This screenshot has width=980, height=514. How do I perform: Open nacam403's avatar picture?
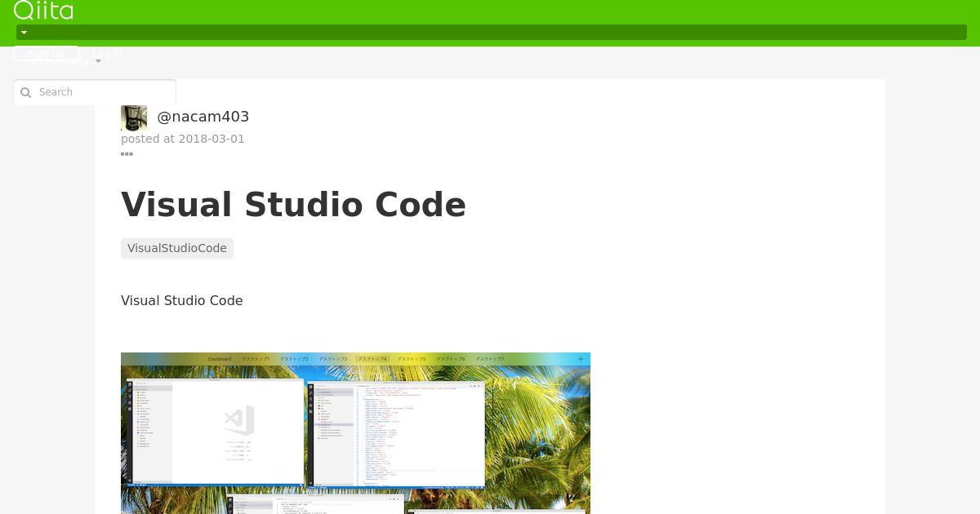(x=134, y=117)
